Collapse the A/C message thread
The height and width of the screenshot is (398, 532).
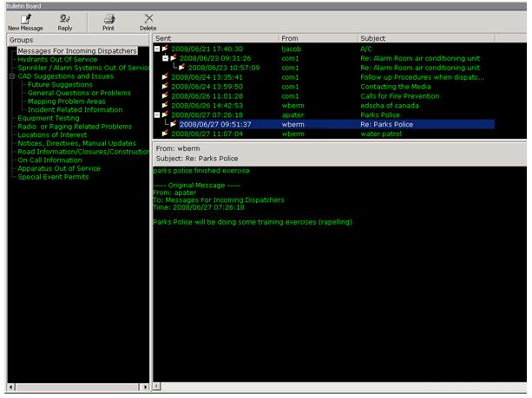(156, 49)
